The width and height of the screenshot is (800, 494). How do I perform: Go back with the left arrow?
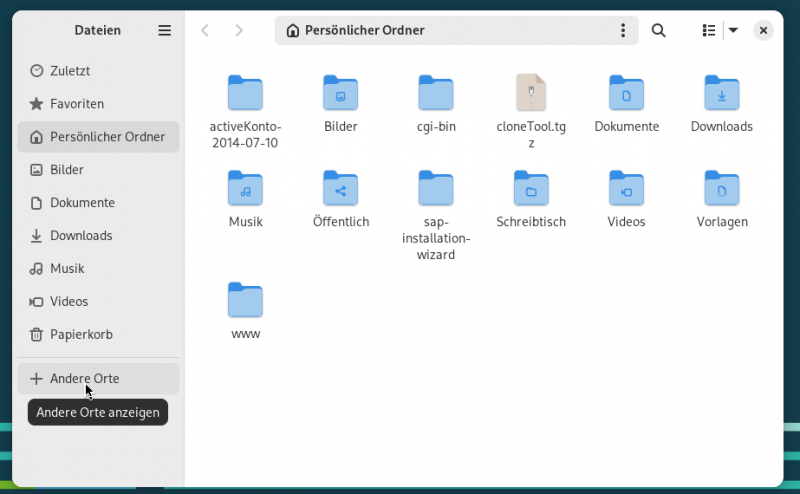pos(205,30)
